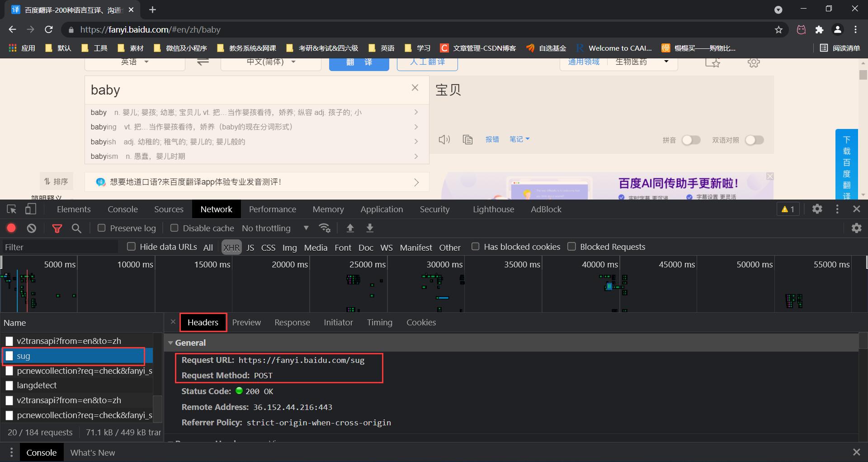Open Chrome extensions puzzle icon
The height and width of the screenshot is (462, 868).
click(x=819, y=29)
